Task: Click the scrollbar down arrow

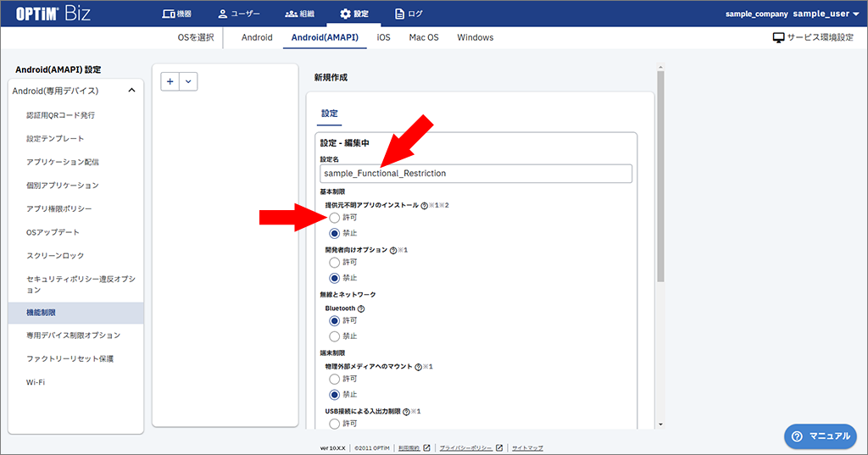Action: [x=660, y=424]
